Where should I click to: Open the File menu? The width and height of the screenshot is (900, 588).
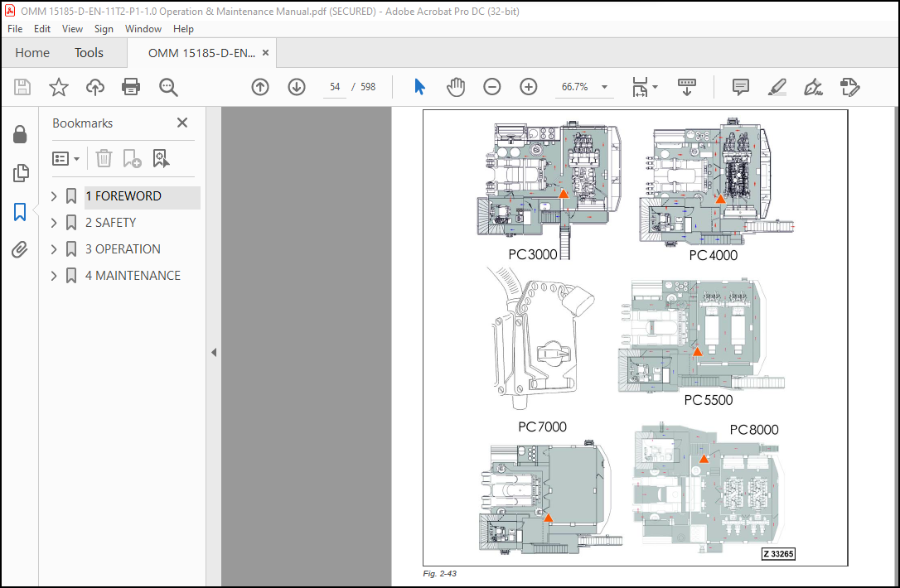click(x=15, y=29)
